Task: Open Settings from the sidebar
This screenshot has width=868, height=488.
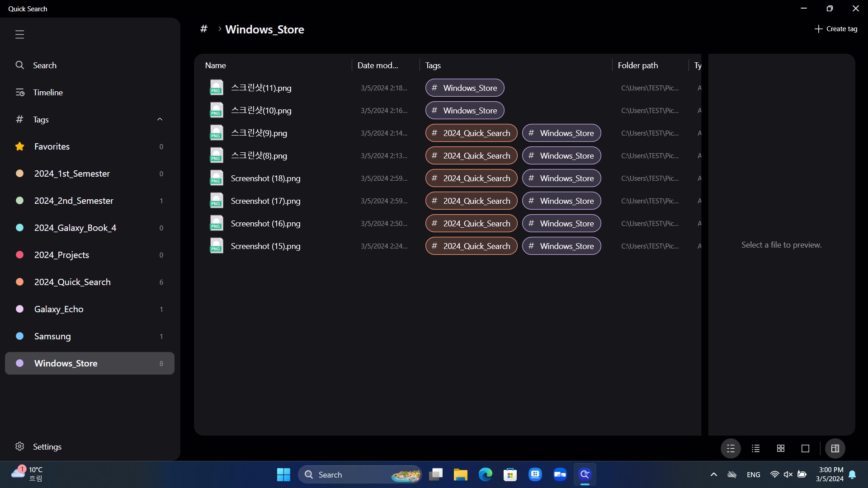Action: pos(90,446)
